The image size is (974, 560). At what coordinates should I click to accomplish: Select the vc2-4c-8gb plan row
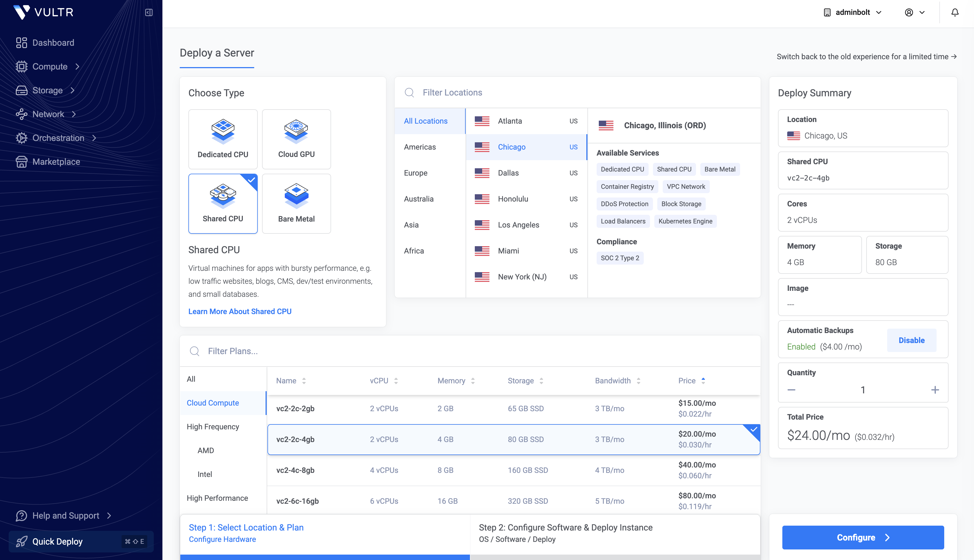point(514,470)
